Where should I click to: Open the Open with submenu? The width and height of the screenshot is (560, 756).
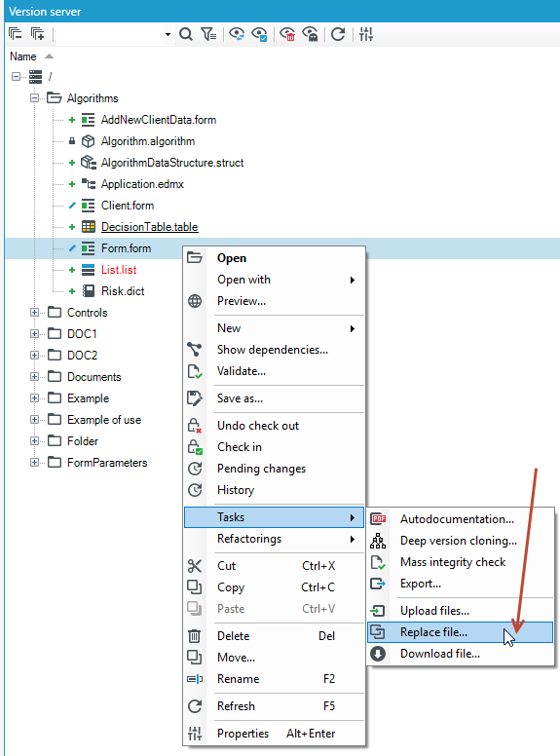(x=275, y=280)
